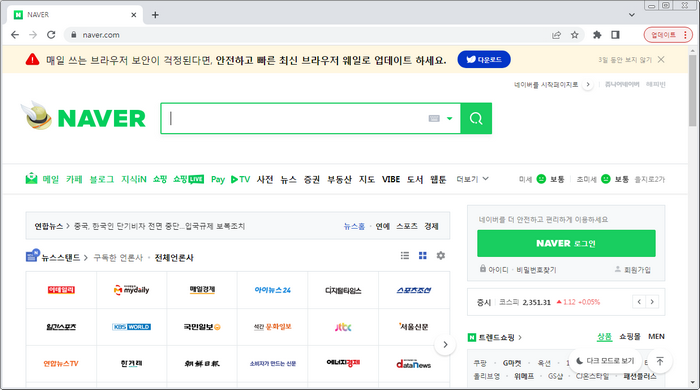
Task: Expand the 더보기 services dropdown
Action: coord(472,179)
